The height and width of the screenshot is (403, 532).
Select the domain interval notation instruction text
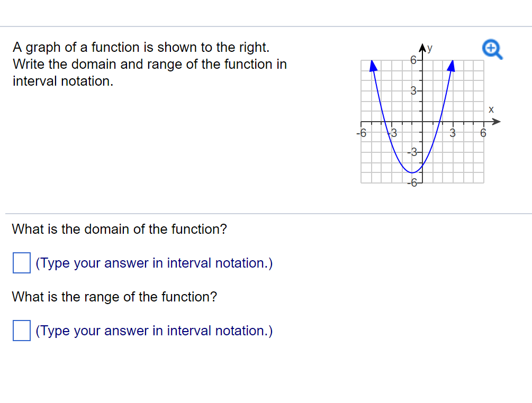[153, 263]
